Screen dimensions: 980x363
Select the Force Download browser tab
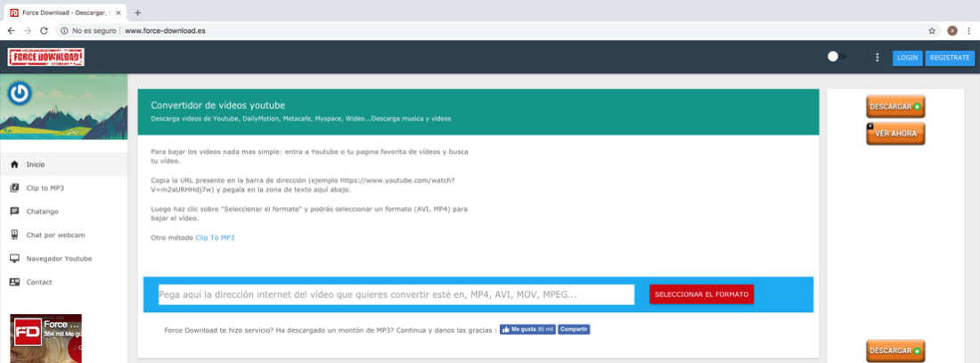[65, 12]
